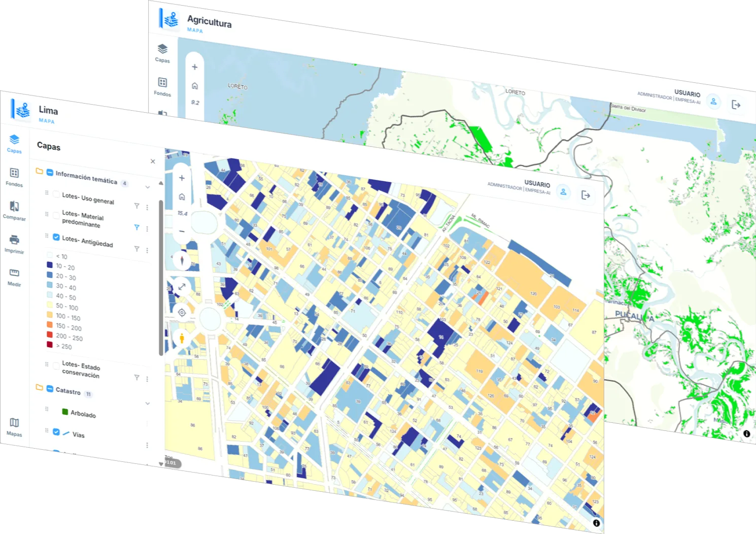Uncheck the Lotes- Antigüedad layer
Screen dimensions: 756x534
point(56,237)
